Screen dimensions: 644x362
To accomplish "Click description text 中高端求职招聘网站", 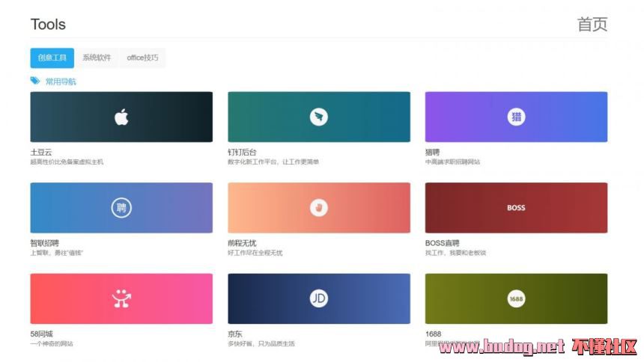I will tap(452, 162).
